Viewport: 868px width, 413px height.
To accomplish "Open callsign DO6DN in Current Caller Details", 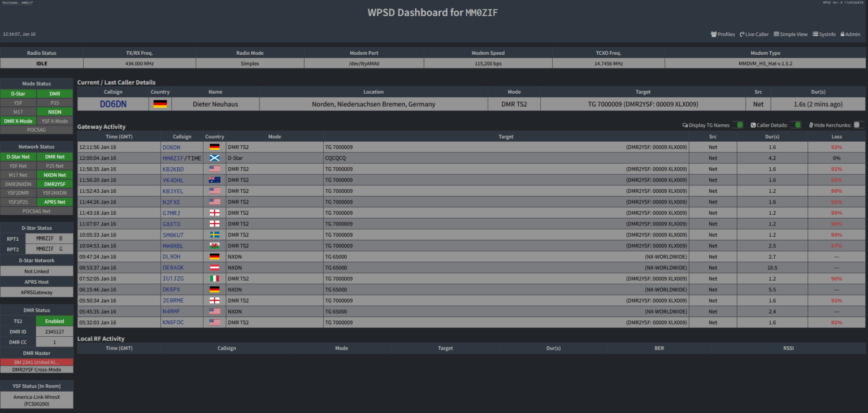I will coord(113,104).
